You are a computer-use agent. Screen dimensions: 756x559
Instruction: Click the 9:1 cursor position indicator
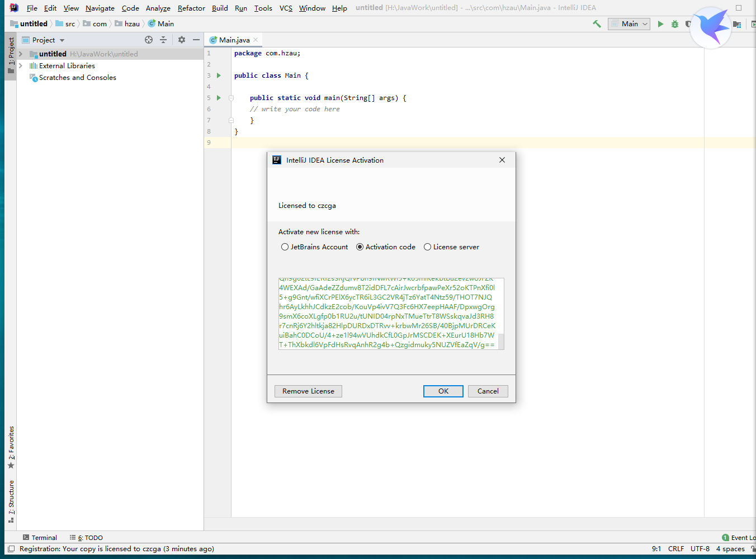pyautogui.click(x=656, y=549)
